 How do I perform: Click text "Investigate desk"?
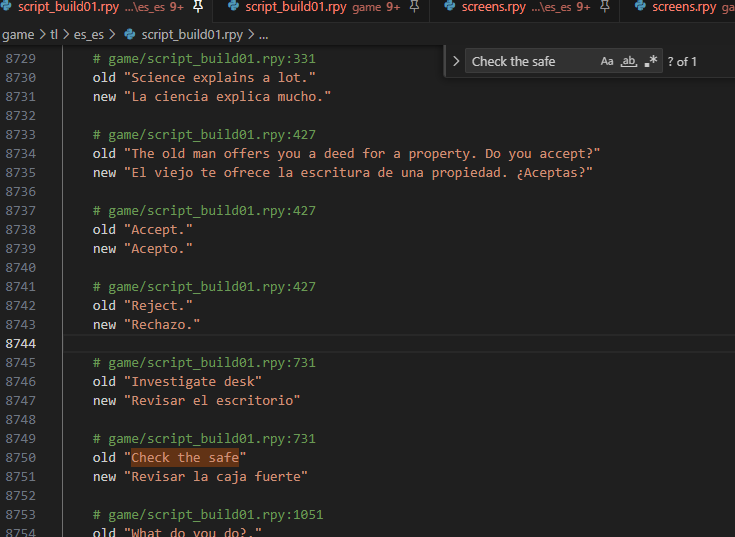tap(193, 381)
